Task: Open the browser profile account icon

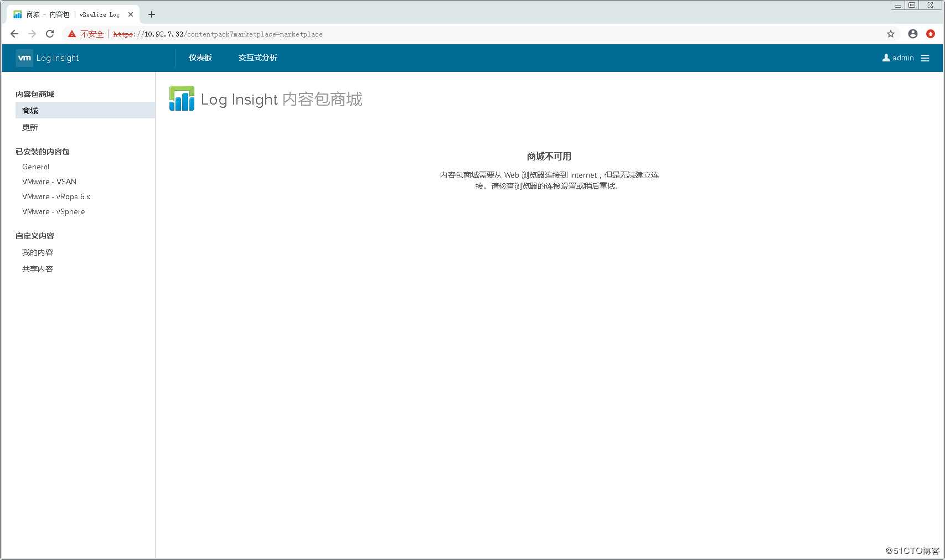Action: (x=913, y=34)
